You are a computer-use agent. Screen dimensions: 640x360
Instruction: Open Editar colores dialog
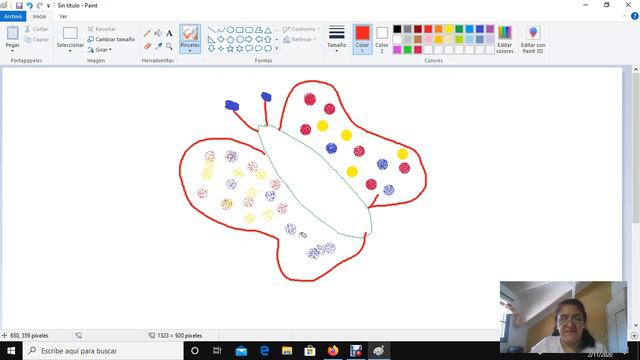pyautogui.click(x=505, y=40)
